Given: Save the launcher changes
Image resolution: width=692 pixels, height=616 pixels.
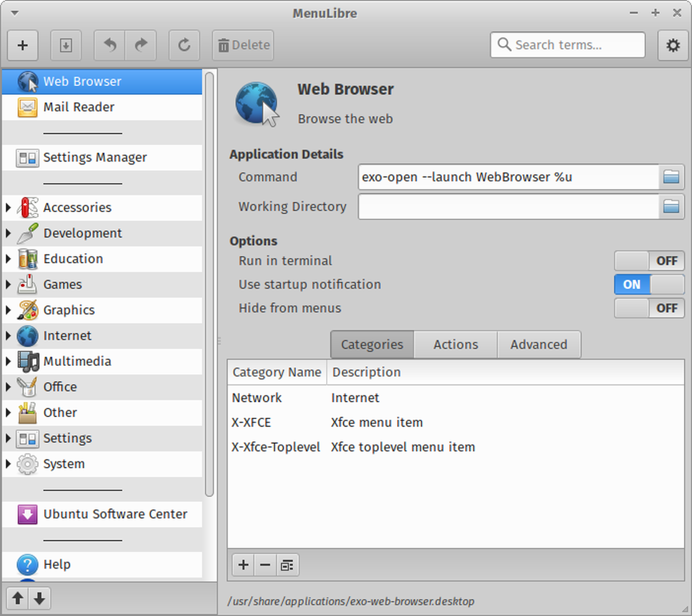Looking at the screenshot, I should click(x=66, y=45).
